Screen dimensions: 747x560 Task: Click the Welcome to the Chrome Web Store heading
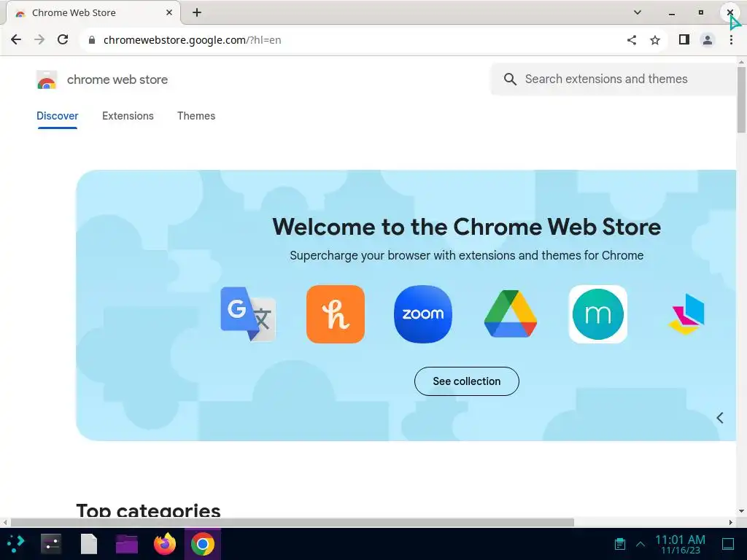coord(467,227)
